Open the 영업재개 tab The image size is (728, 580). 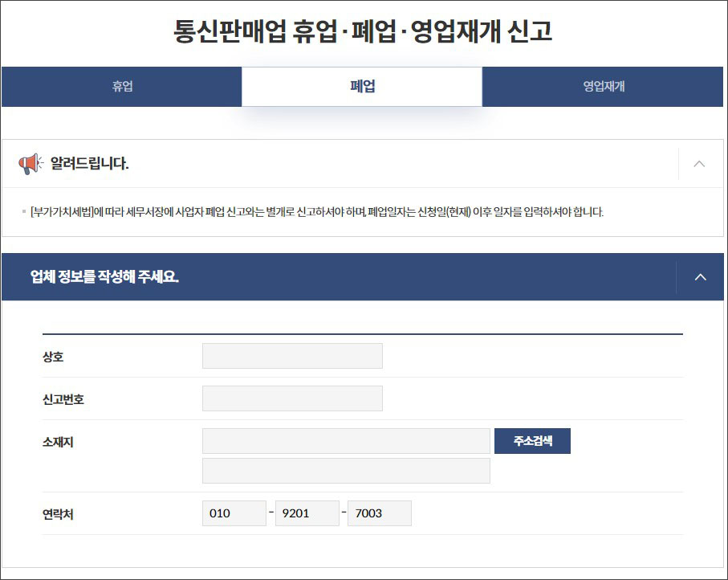click(603, 87)
